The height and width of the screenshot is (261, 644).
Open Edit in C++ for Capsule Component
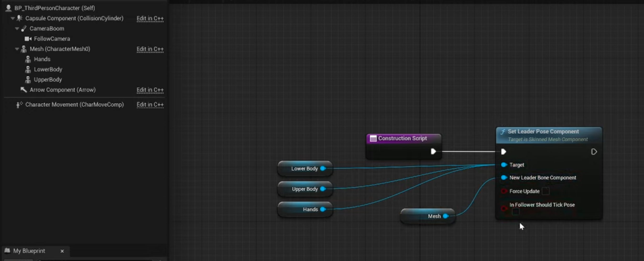click(150, 18)
